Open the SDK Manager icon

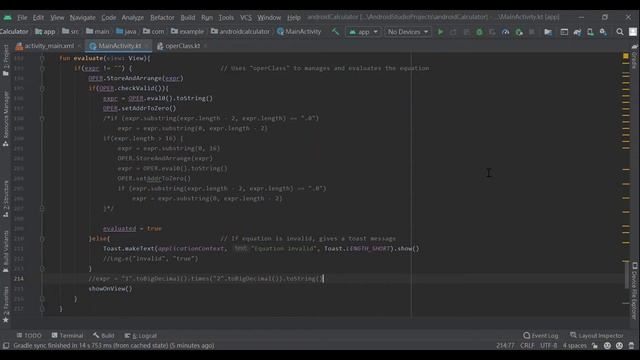click(603, 31)
